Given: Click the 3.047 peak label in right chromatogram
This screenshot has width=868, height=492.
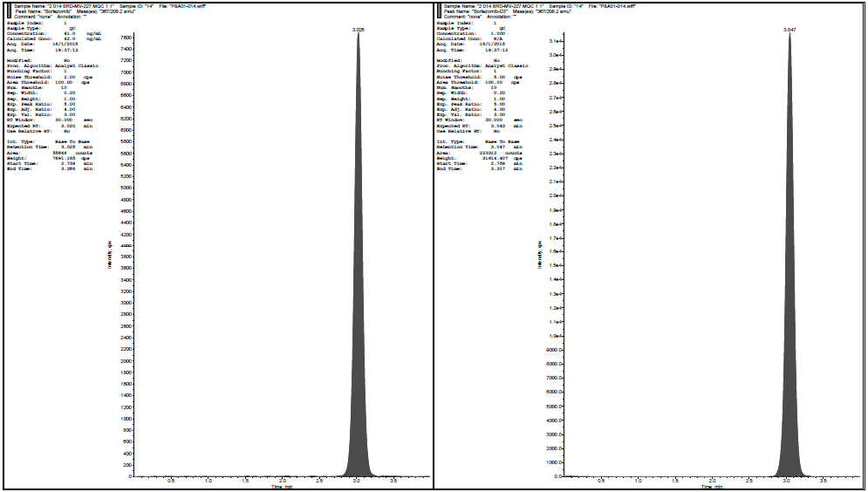Looking at the screenshot, I should [x=789, y=29].
